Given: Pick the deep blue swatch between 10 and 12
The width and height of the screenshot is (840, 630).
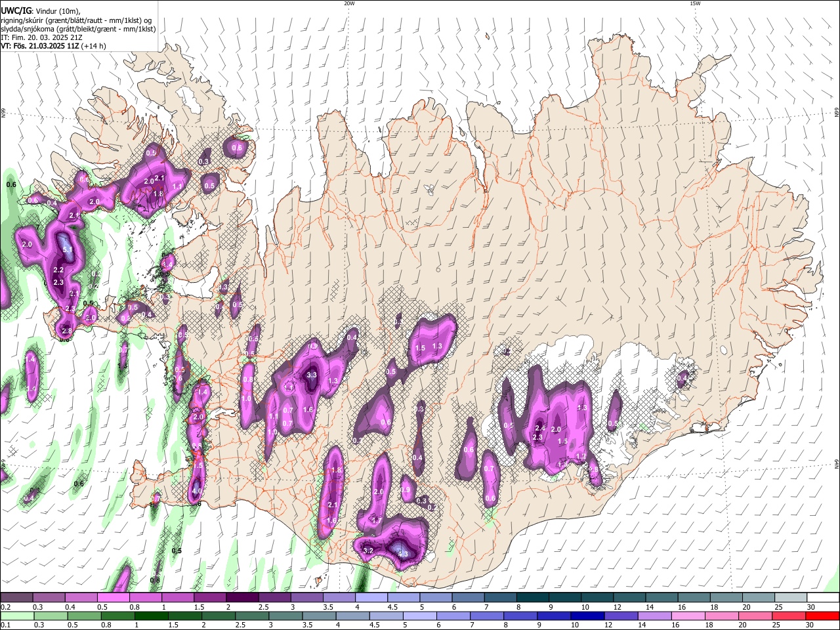Looking at the screenshot, I should click(x=587, y=616).
